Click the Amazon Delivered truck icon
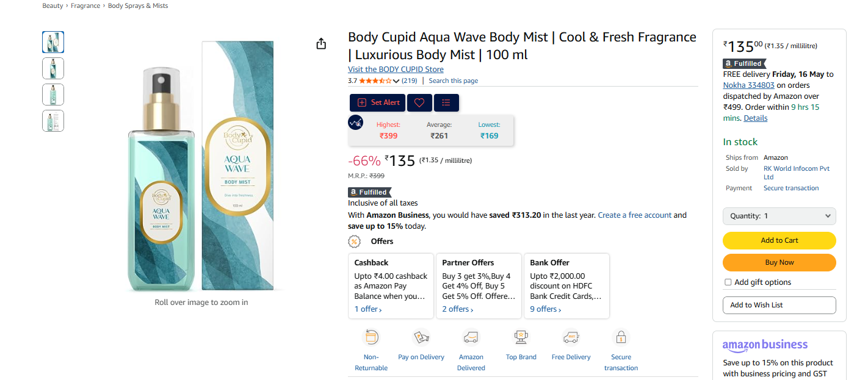The height and width of the screenshot is (380, 868). tap(471, 337)
